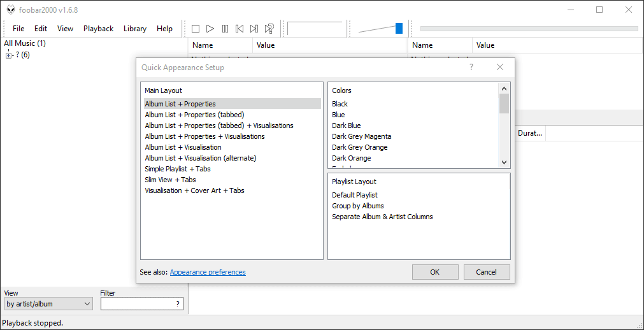
Task: Open the Edit menu
Action: click(41, 29)
